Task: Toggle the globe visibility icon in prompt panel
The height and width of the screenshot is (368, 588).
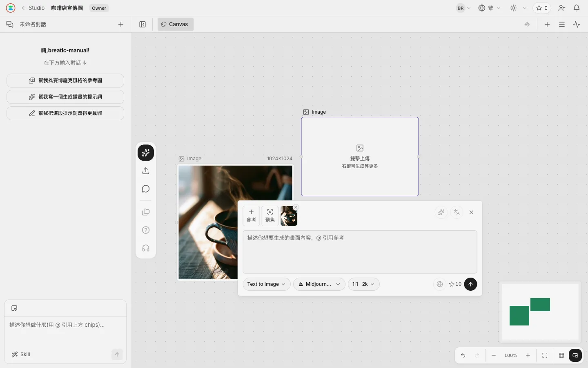Action: point(440,284)
